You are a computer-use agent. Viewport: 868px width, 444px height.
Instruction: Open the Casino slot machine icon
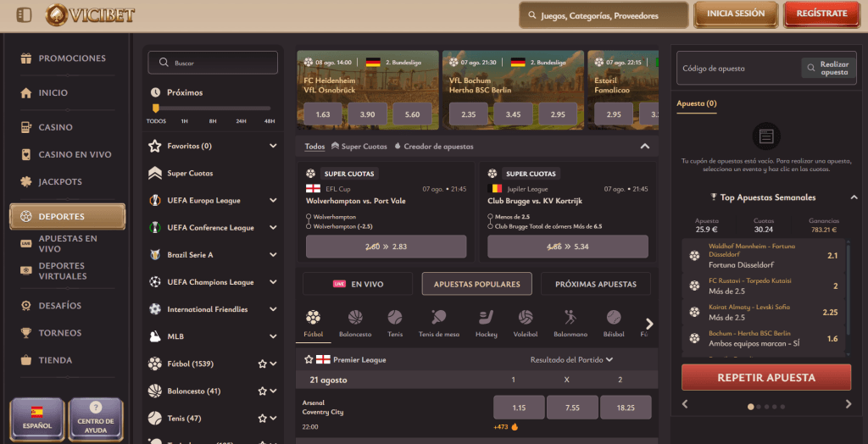point(25,127)
